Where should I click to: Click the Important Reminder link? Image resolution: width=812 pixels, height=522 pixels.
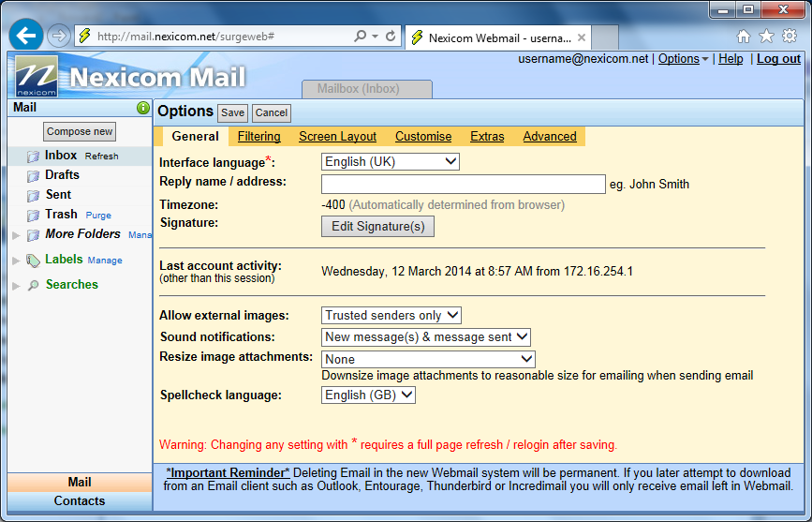tap(228, 472)
